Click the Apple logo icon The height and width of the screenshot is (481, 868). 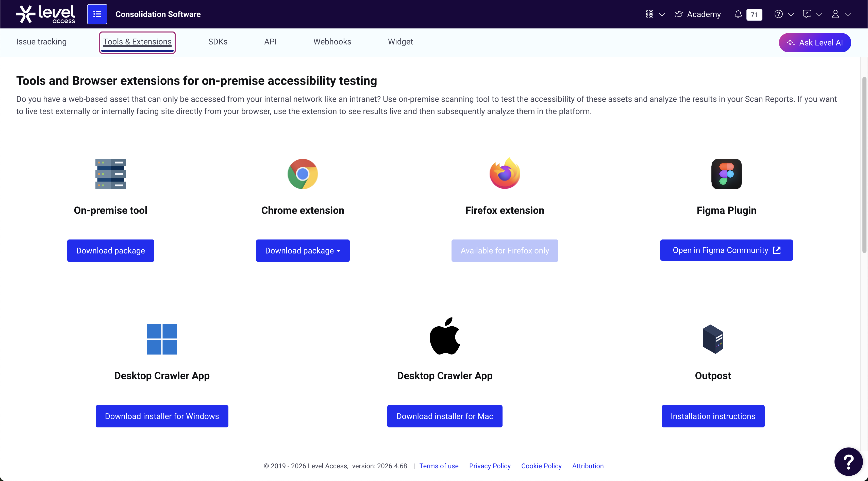445,336
